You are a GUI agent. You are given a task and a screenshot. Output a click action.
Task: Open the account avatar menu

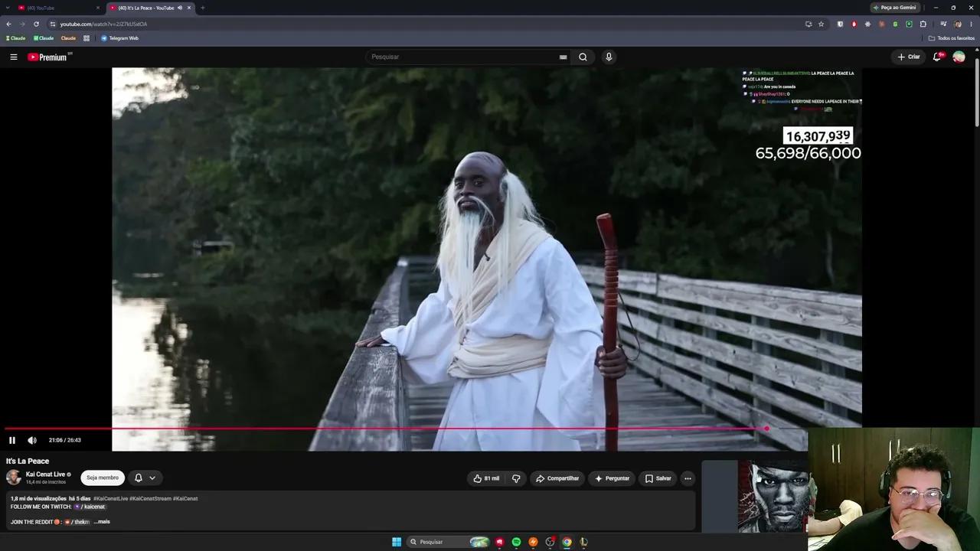[x=959, y=57]
